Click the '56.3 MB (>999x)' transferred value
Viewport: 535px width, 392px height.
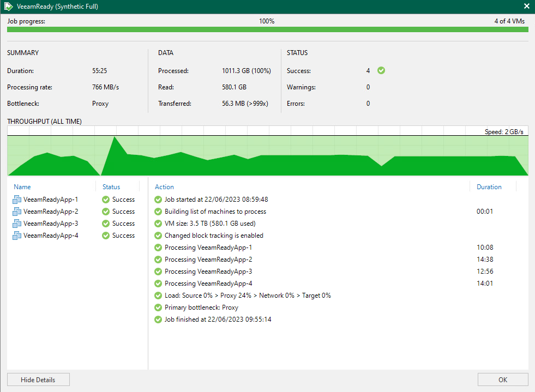(245, 104)
